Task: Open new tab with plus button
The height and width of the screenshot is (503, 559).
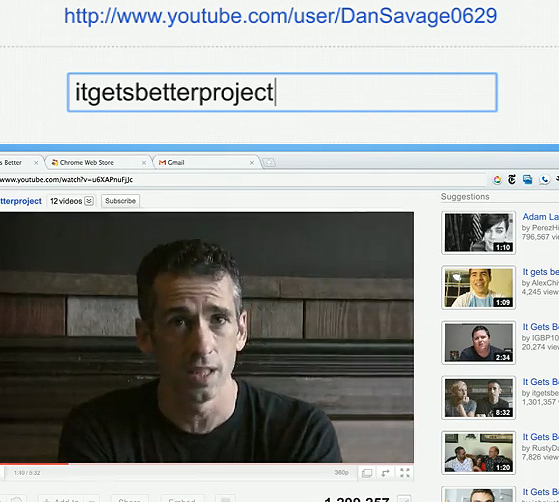Action: tap(269, 163)
